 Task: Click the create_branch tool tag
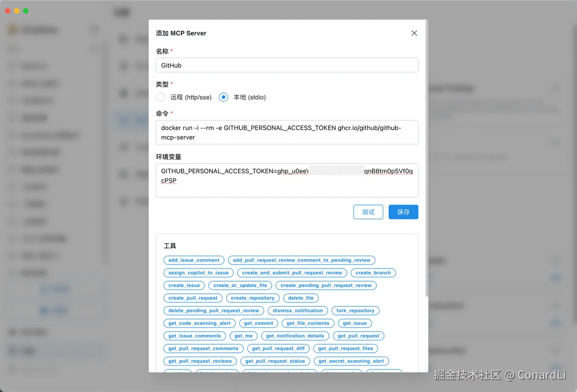(373, 273)
